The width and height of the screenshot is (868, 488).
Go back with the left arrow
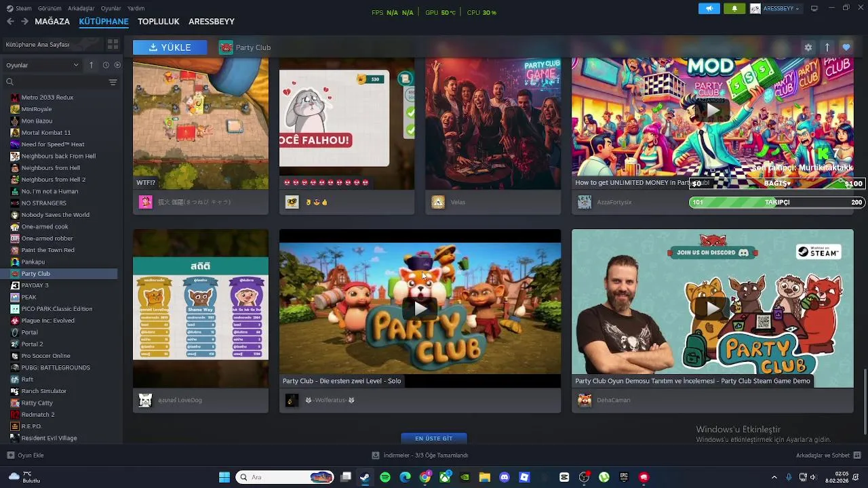pos(10,22)
